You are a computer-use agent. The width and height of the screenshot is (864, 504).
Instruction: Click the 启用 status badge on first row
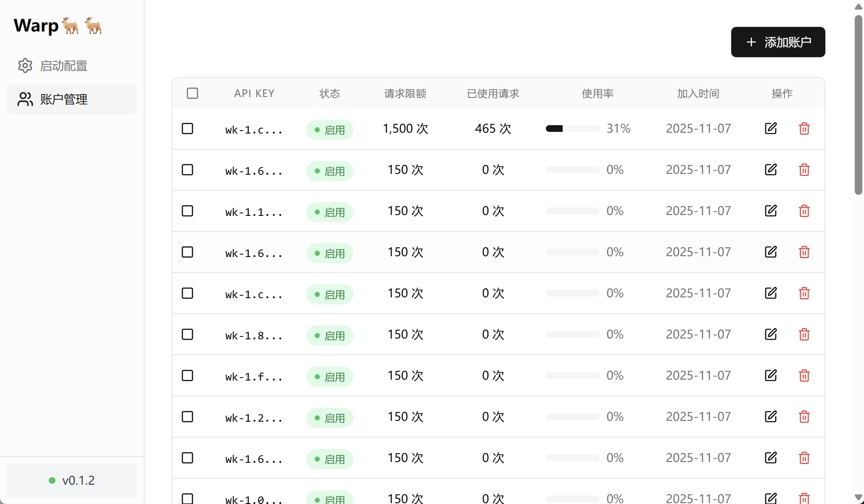[x=330, y=130]
